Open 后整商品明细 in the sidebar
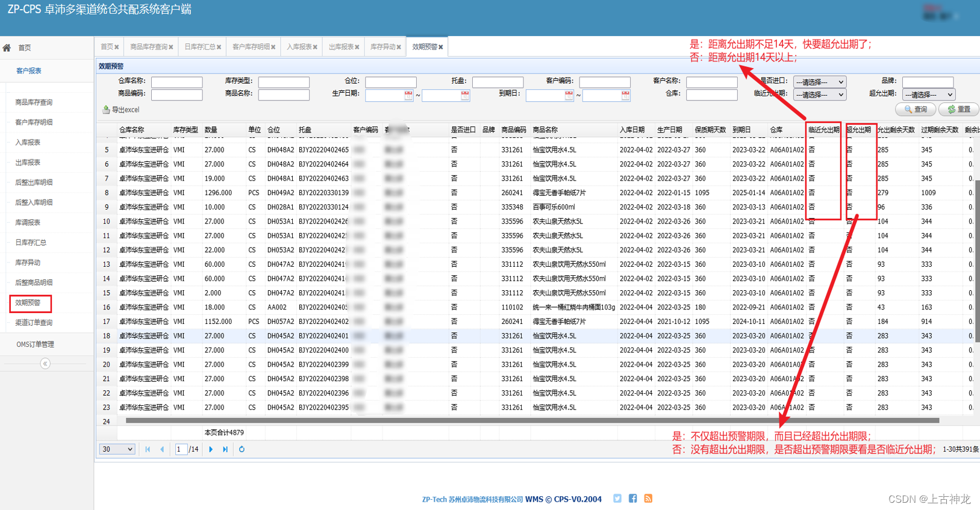The image size is (980, 510). click(x=34, y=282)
